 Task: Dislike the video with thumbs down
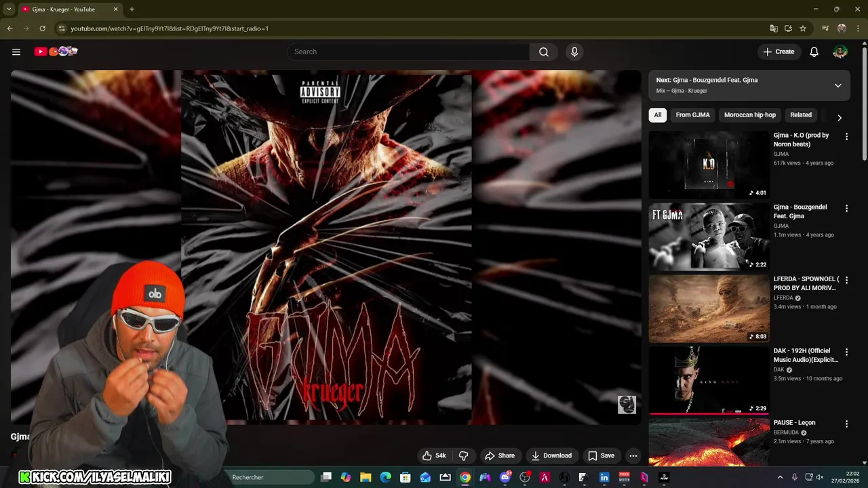(464, 455)
